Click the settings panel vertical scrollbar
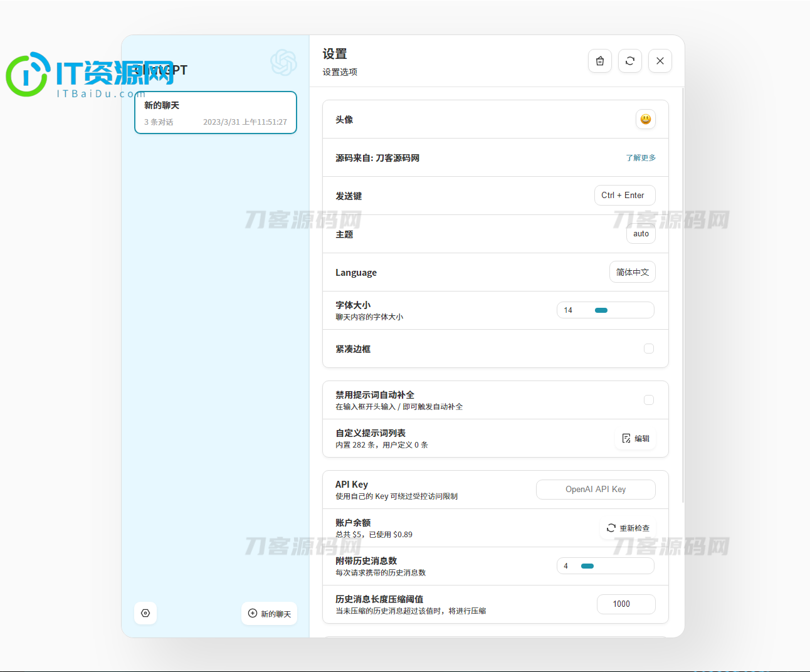The image size is (810, 672). (x=682, y=295)
